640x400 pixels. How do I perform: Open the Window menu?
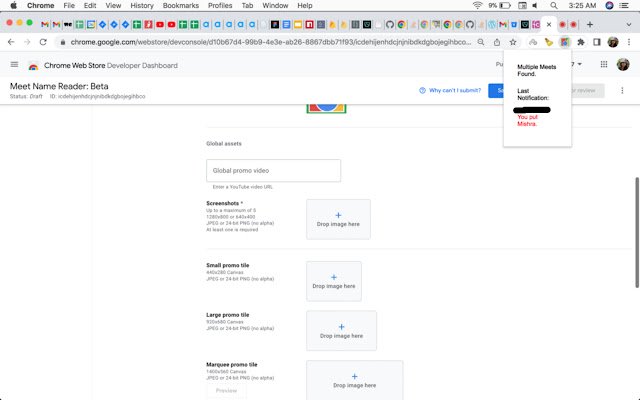[275, 6]
